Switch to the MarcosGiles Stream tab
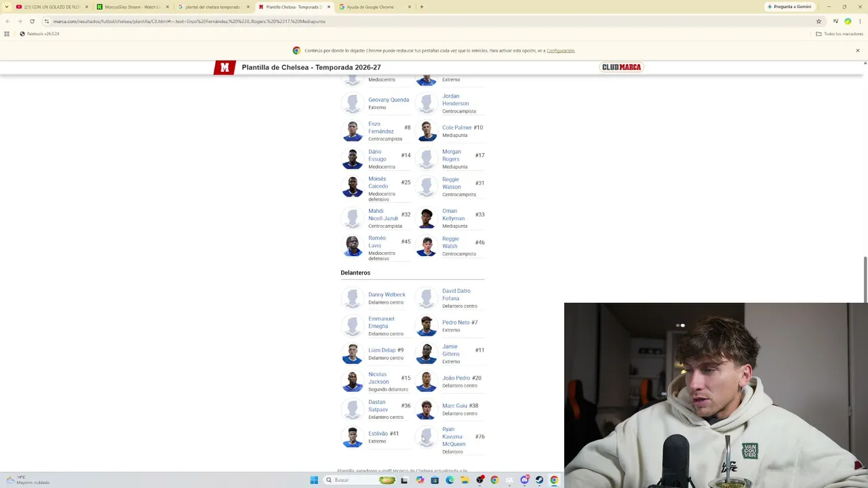This screenshot has width=868, height=488. tap(132, 7)
